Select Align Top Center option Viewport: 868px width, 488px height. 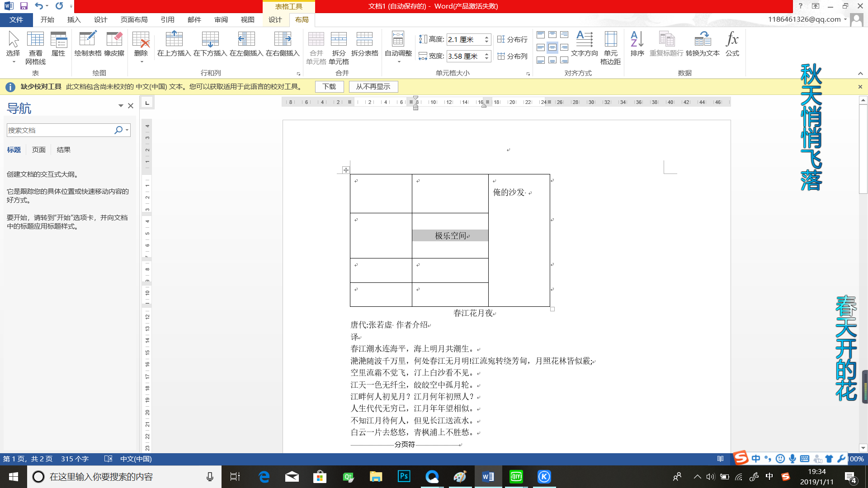coord(552,35)
